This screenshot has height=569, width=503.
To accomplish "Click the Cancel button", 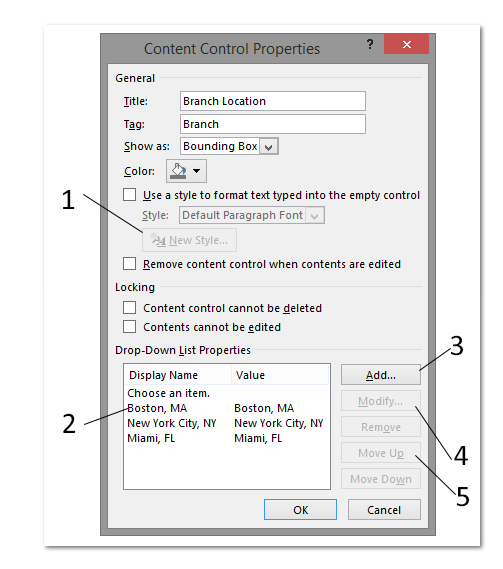I will tap(384, 510).
